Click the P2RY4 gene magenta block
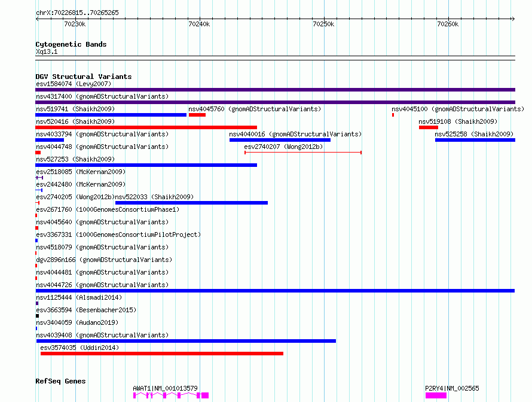Image resolution: width=532 pixels, height=402 pixels. pos(436,395)
